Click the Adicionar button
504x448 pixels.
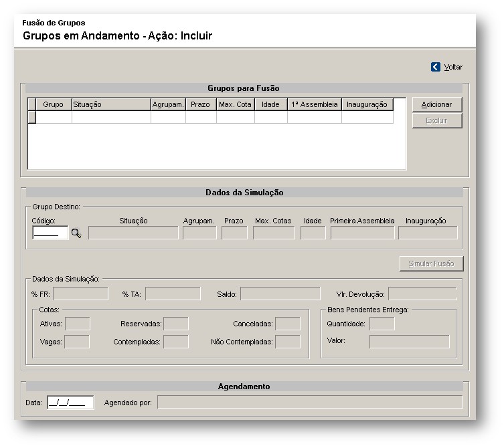pyautogui.click(x=437, y=104)
